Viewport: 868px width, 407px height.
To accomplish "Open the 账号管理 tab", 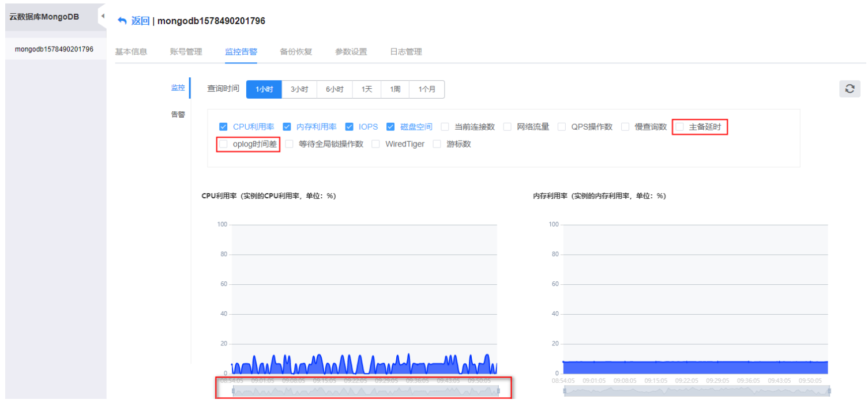I will (186, 52).
